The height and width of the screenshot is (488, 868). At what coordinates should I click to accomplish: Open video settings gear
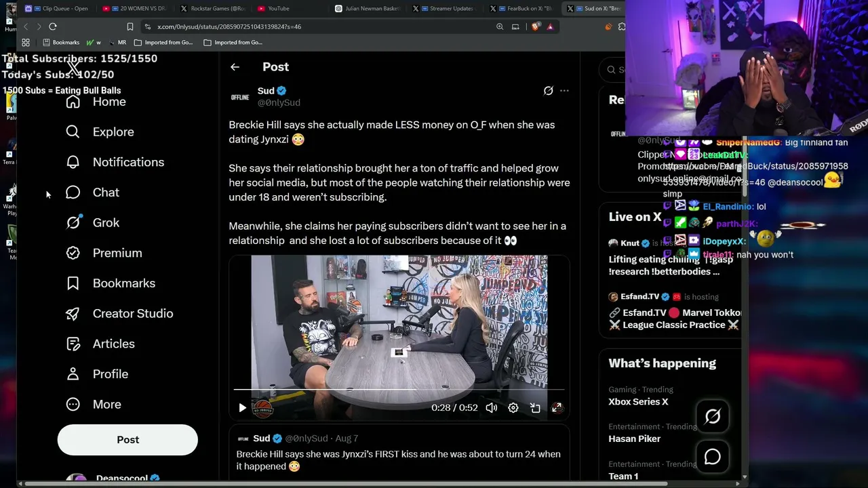click(513, 407)
